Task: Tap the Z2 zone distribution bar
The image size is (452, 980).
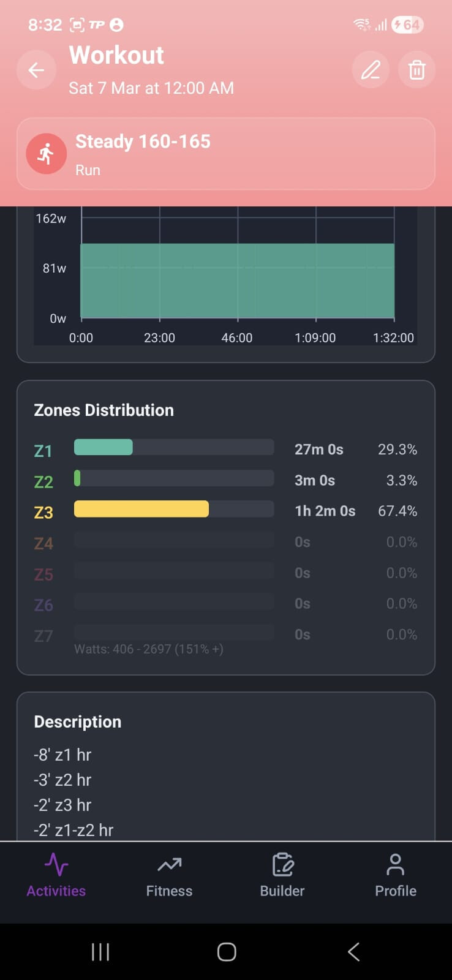Action: [78, 478]
